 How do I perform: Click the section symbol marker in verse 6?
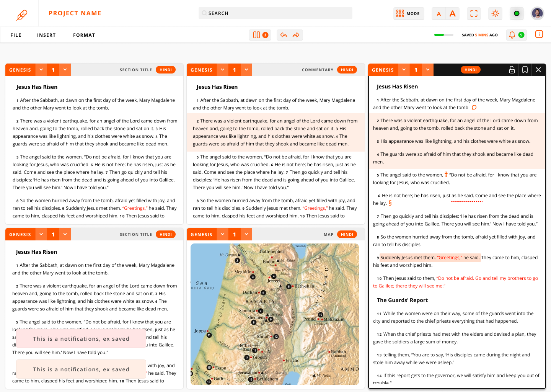[390, 203]
